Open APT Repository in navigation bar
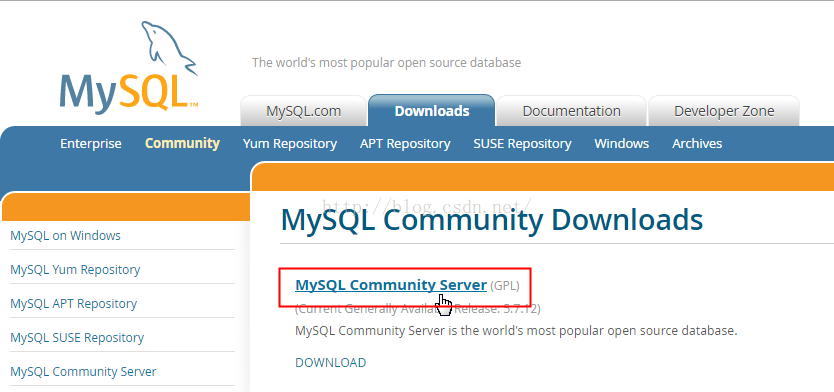This screenshot has width=834, height=392. point(405,144)
